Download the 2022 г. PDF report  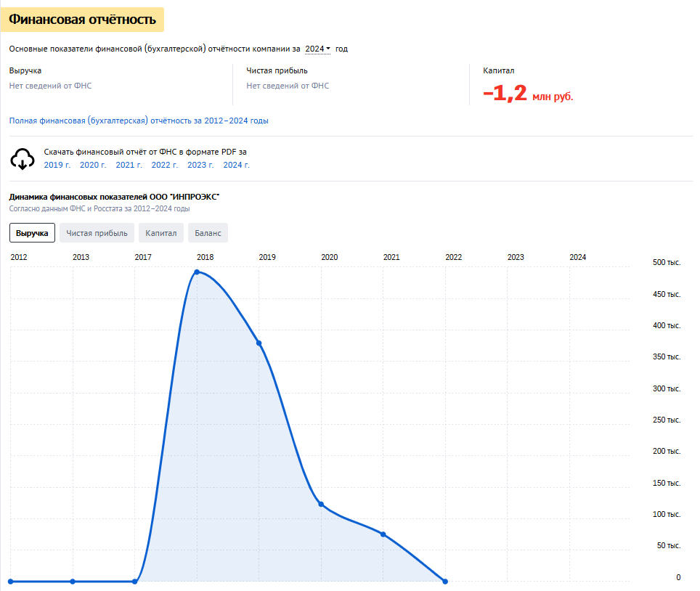click(x=165, y=165)
